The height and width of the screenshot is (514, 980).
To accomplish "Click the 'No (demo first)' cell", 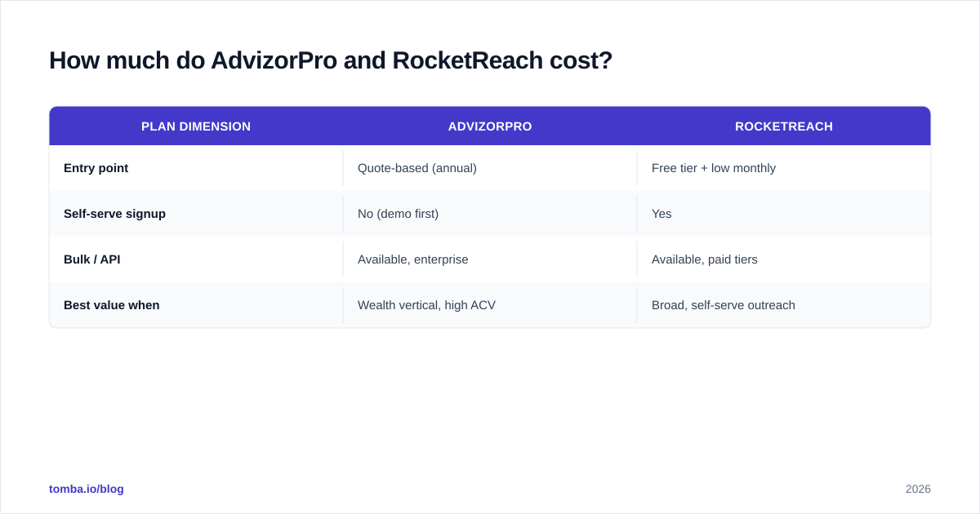I will click(490, 214).
